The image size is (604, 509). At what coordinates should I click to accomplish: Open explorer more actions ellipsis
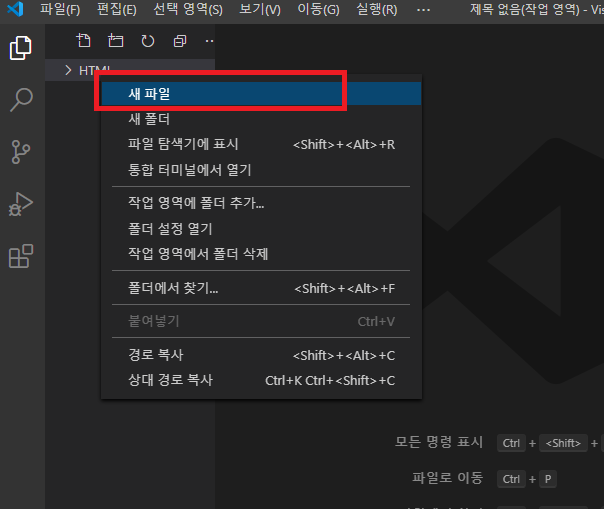tap(209, 40)
